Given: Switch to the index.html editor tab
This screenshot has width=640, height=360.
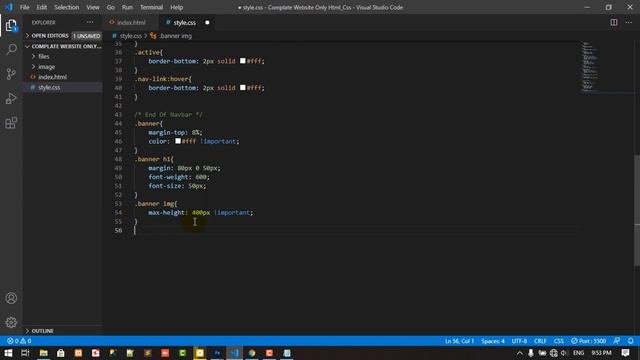Looking at the screenshot, I should pyautogui.click(x=131, y=22).
